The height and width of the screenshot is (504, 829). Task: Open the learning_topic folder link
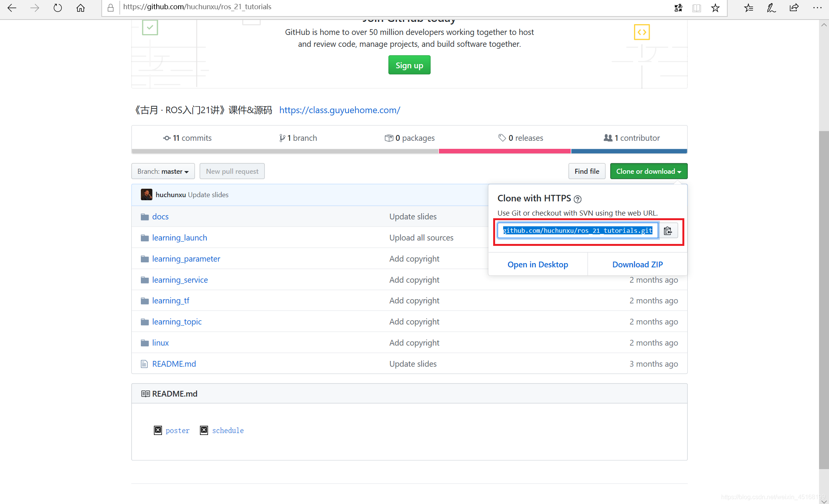[x=177, y=321]
